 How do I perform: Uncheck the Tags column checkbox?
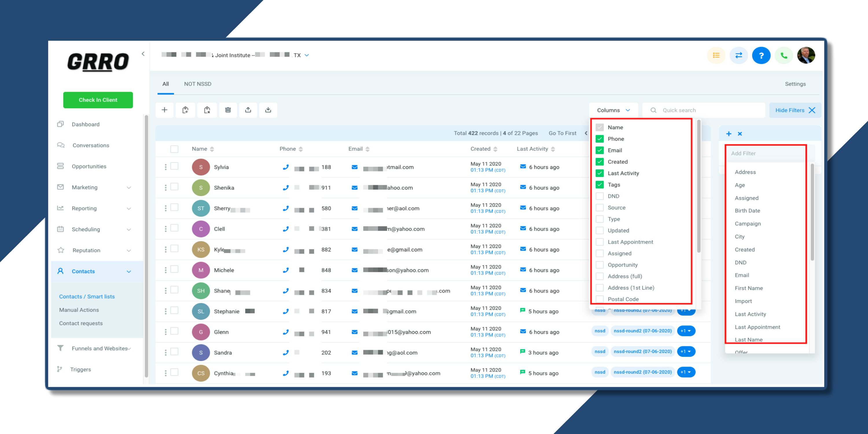click(x=599, y=185)
